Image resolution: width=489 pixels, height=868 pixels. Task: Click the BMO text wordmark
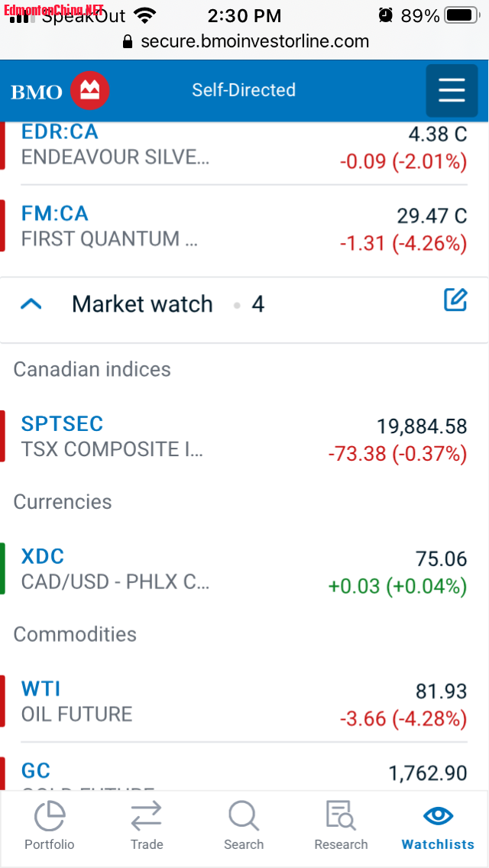click(37, 92)
